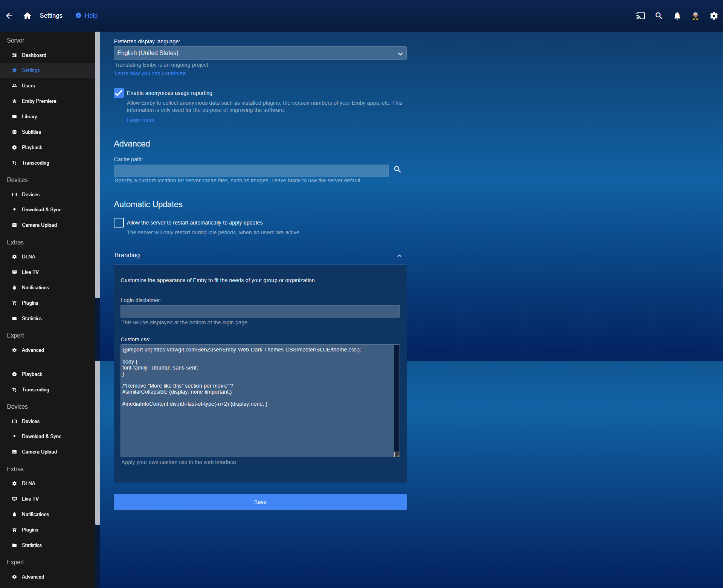This screenshot has height=588, width=723.
Task: Open the user avatar menu
Action: 696,16
